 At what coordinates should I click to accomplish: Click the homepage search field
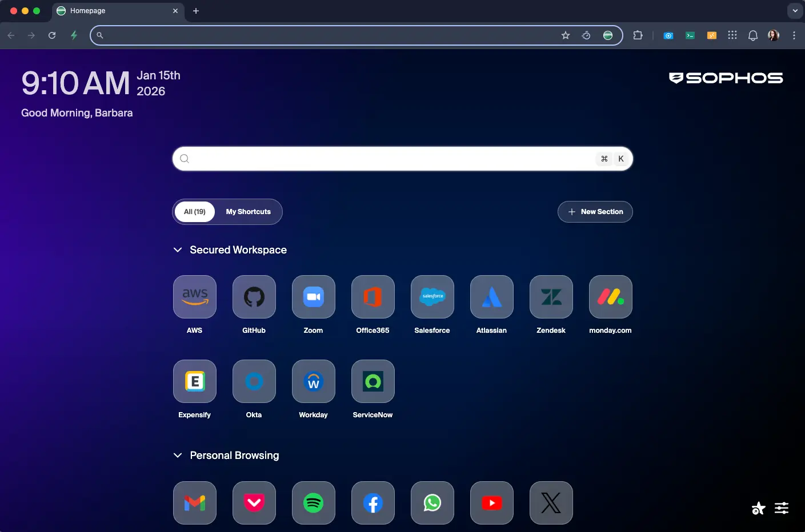pos(394,159)
